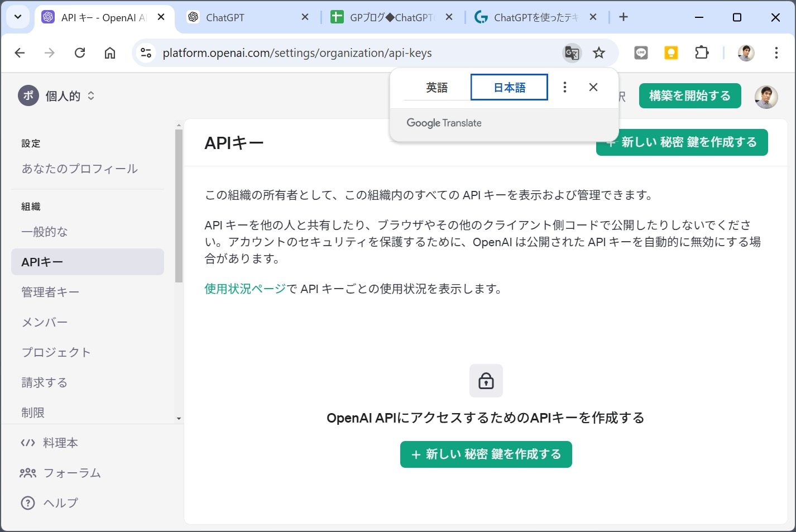
Task: Select APIキー in the sidebar
Action: [88, 262]
